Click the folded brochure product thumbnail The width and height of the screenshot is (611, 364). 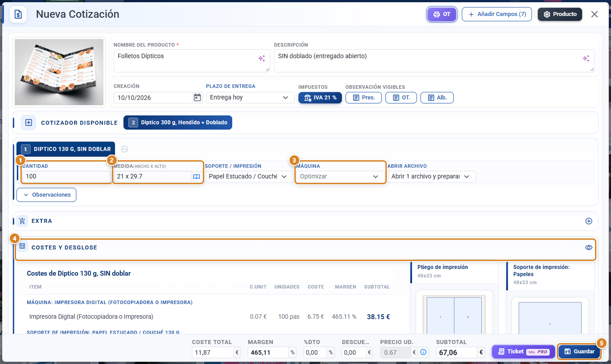point(59,72)
